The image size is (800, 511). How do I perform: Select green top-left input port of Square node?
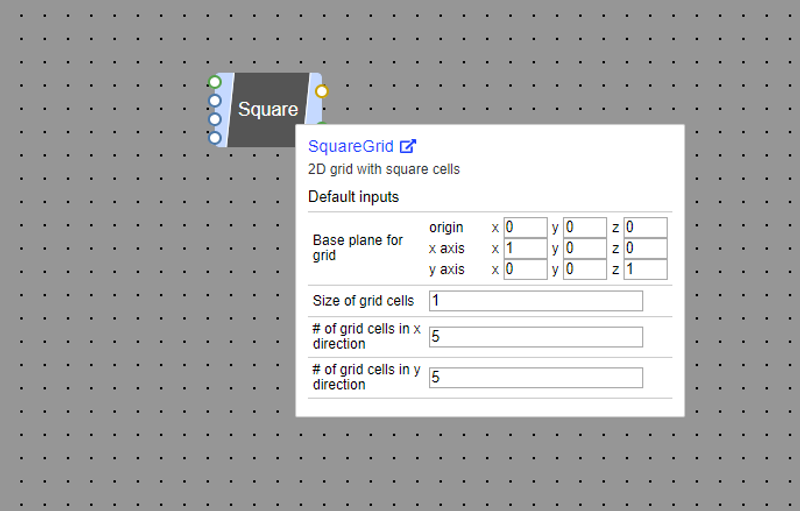tap(215, 82)
